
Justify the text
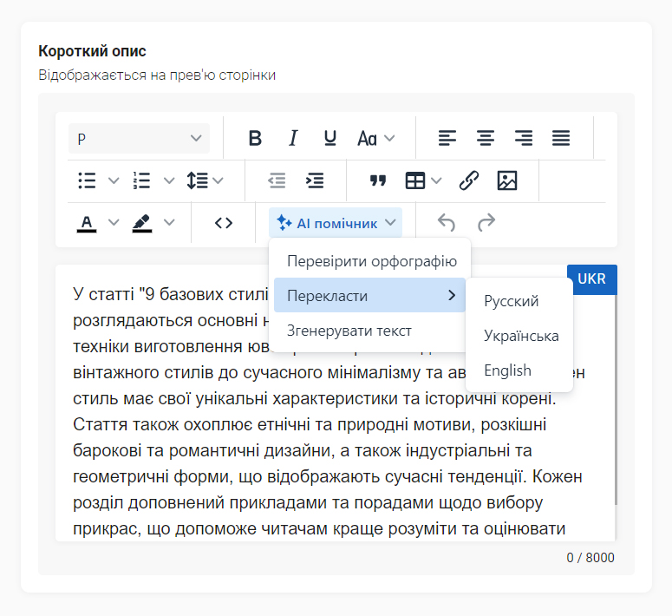coord(561,138)
